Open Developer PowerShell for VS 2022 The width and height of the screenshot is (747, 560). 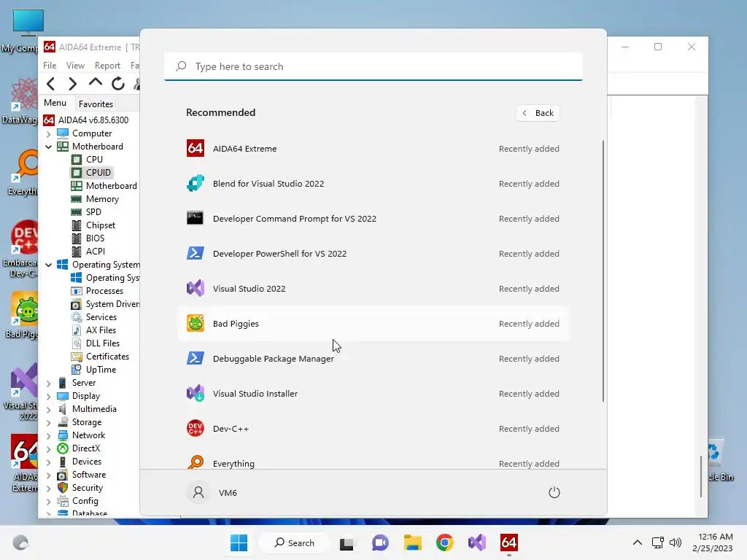[373, 253]
